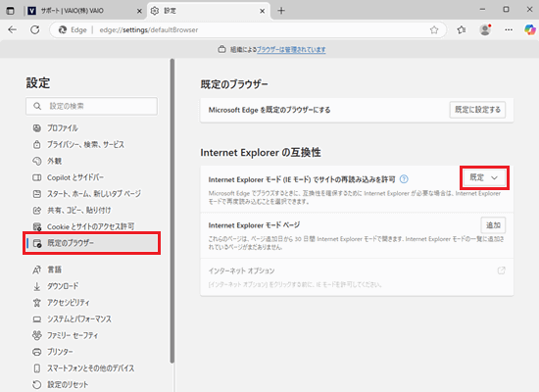Screen dimensions: 539x392
Task: Select 既定のブラウザー in sidebar
Action: click(x=92, y=243)
